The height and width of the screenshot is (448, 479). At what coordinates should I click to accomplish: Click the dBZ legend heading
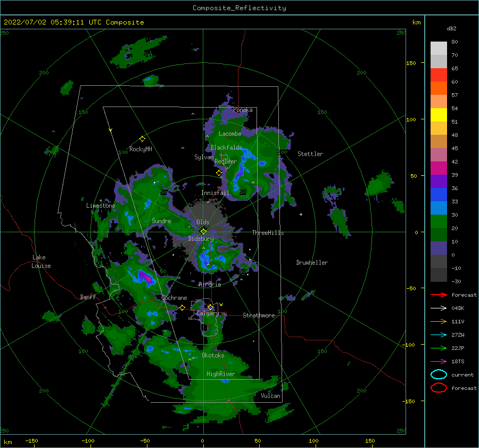[451, 28]
